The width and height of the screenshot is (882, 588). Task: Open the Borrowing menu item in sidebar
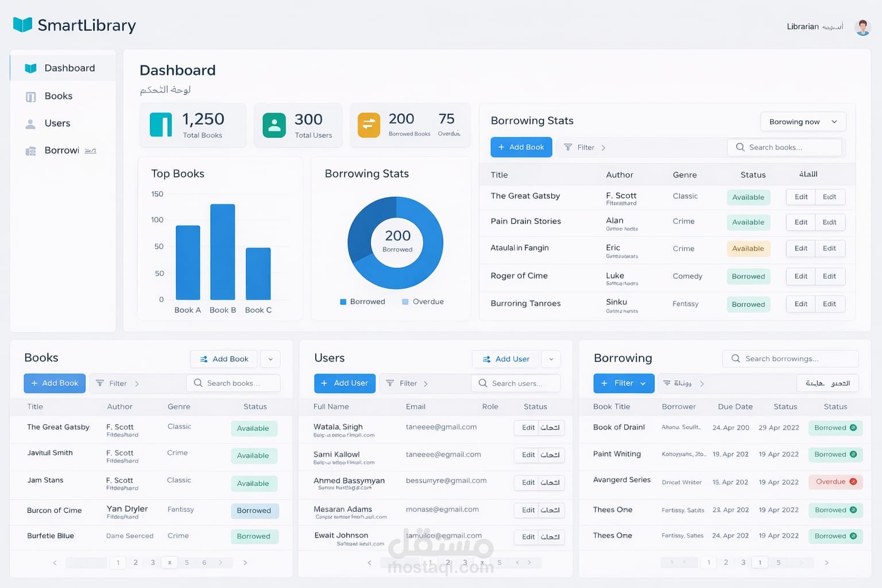tap(63, 150)
